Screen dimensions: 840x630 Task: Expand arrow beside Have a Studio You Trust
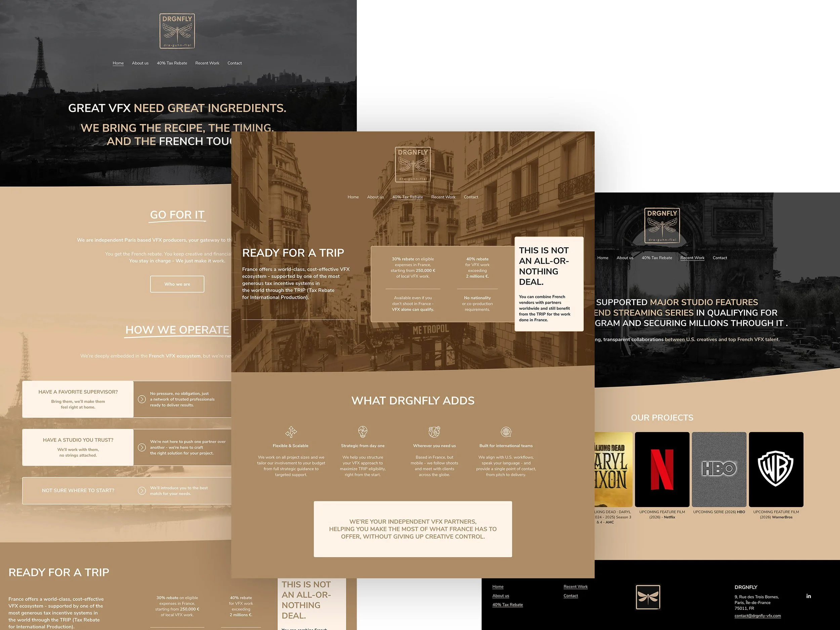pyautogui.click(x=142, y=447)
